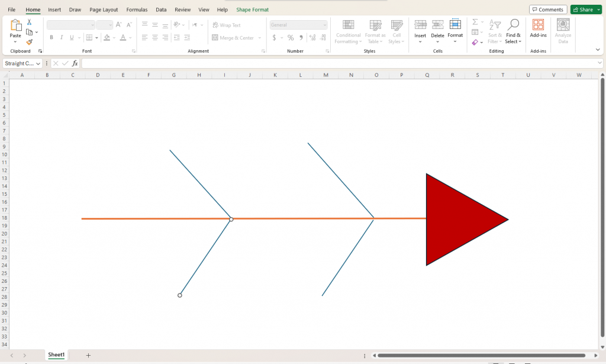606x364 pixels.
Task: Click the Format Painter brush icon
Action: [x=30, y=42]
